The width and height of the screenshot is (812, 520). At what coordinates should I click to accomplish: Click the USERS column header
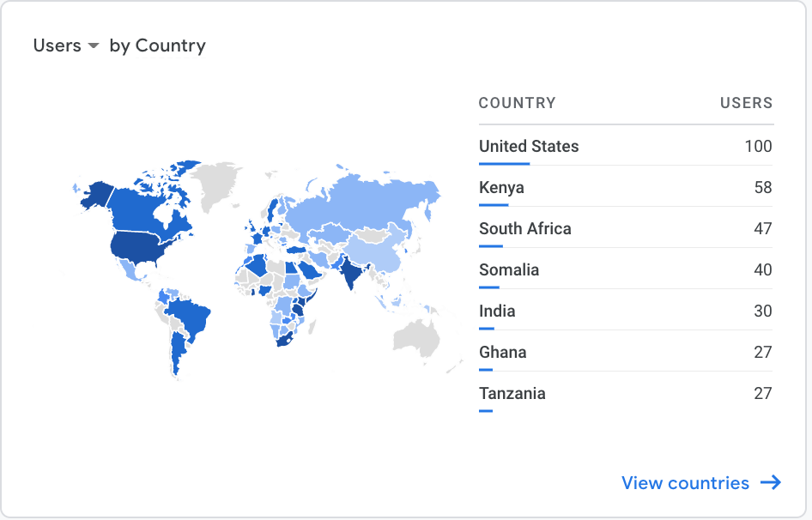[x=746, y=103]
